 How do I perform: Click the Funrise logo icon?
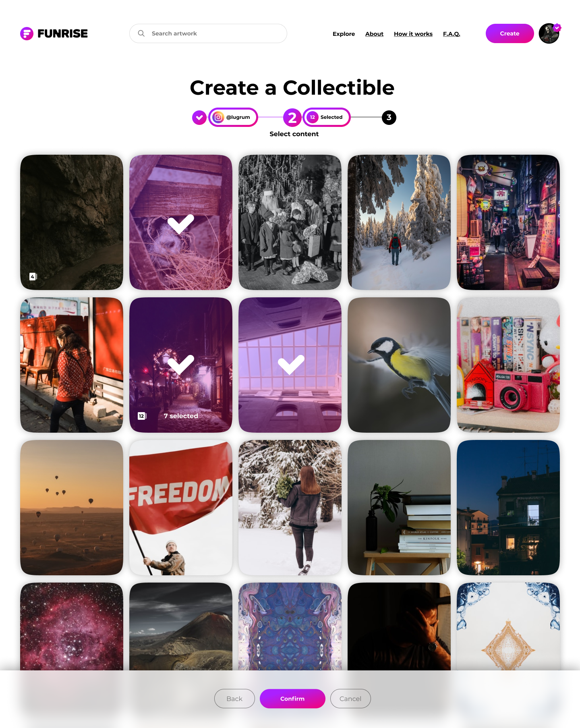pyautogui.click(x=27, y=33)
